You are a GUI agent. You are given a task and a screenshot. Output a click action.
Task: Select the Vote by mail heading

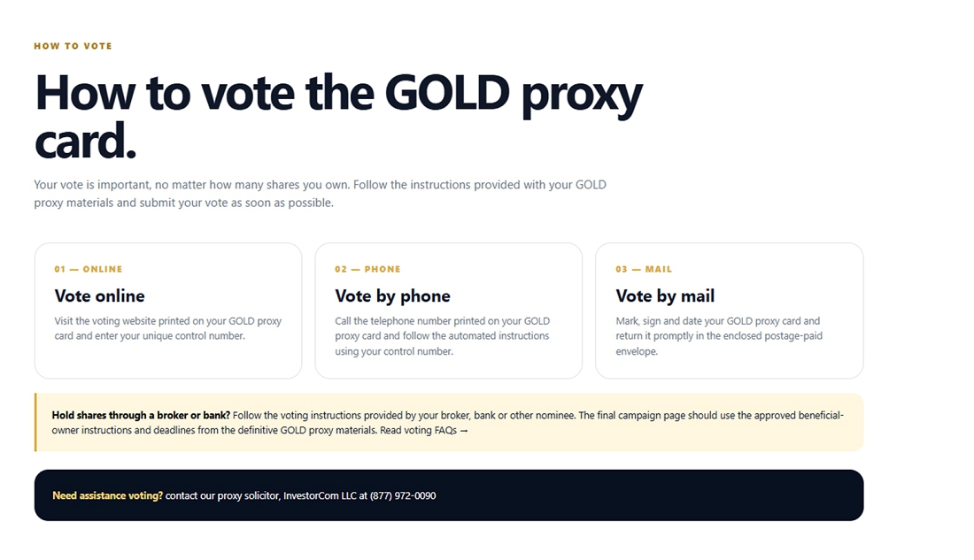coord(665,296)
